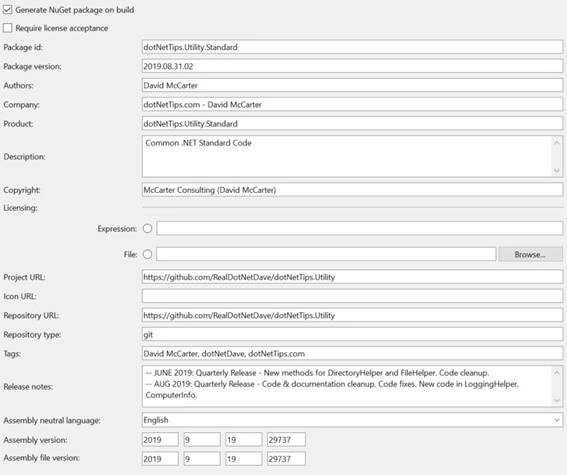Click Assembly file version revision field 29737
The height and width of the screenshot is (475, 567).
pyautogui.click(x=286, y=458)
